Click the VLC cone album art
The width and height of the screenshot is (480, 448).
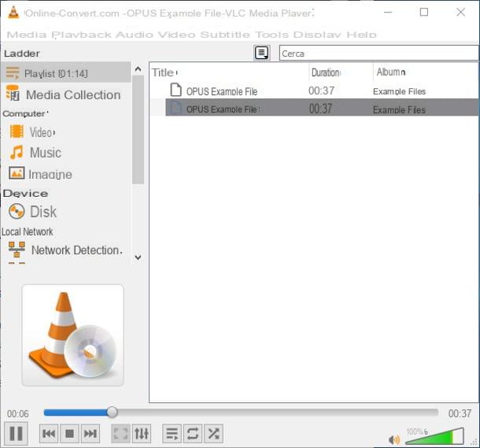coord(73,335)
